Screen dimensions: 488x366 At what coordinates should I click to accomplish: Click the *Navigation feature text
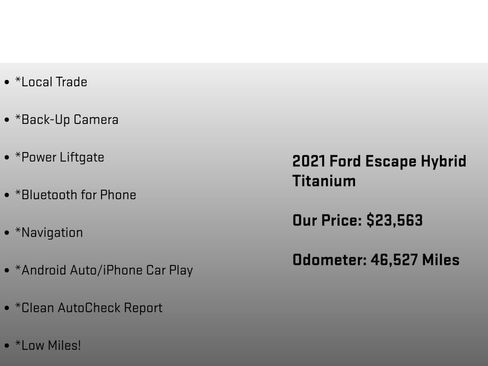coord(49,233)
